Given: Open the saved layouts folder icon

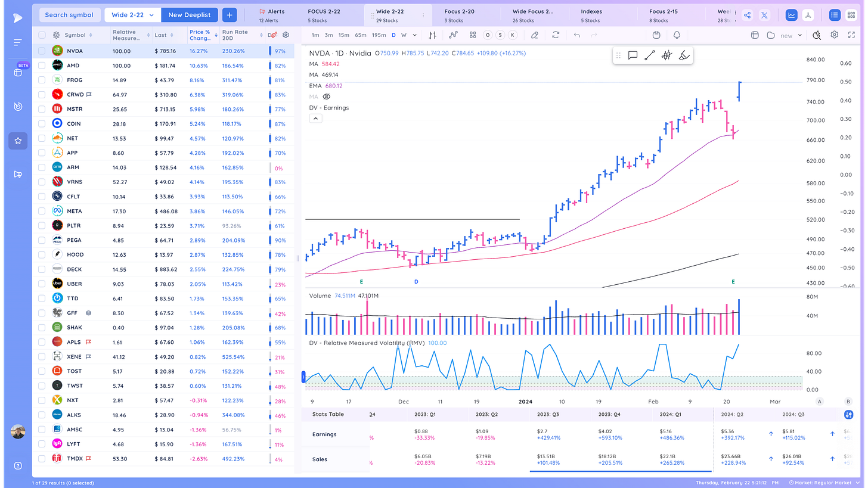Looking at the screenshot, I should tap(771, 35).
